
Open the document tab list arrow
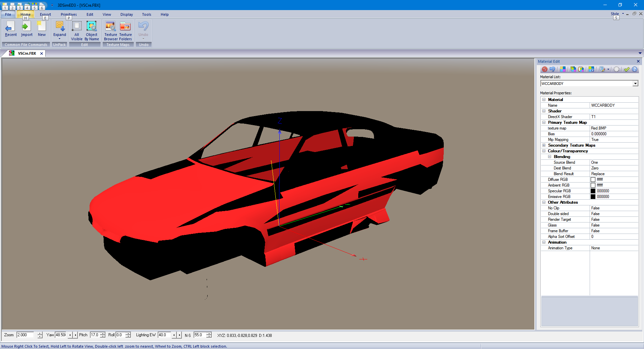[640, 53]
